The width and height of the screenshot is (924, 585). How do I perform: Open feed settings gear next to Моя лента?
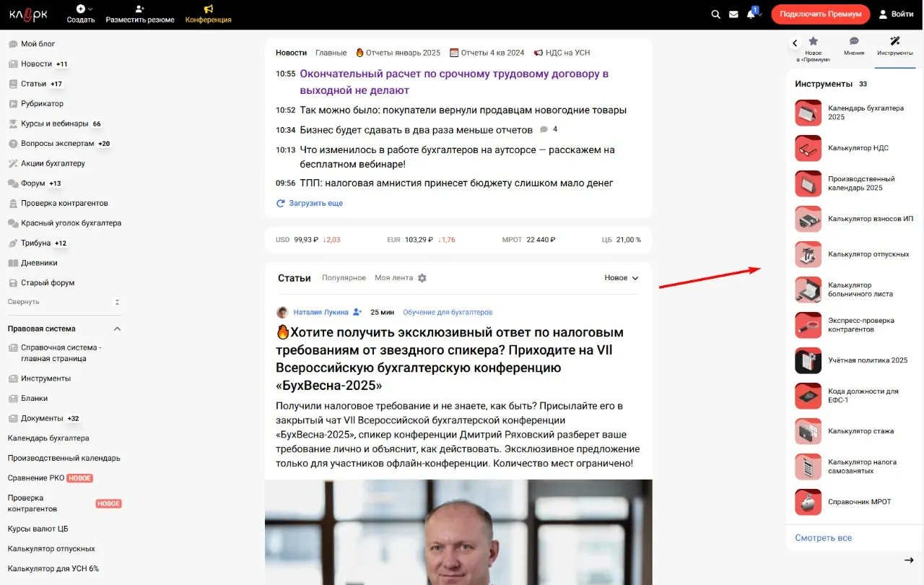tap(422, 278)
